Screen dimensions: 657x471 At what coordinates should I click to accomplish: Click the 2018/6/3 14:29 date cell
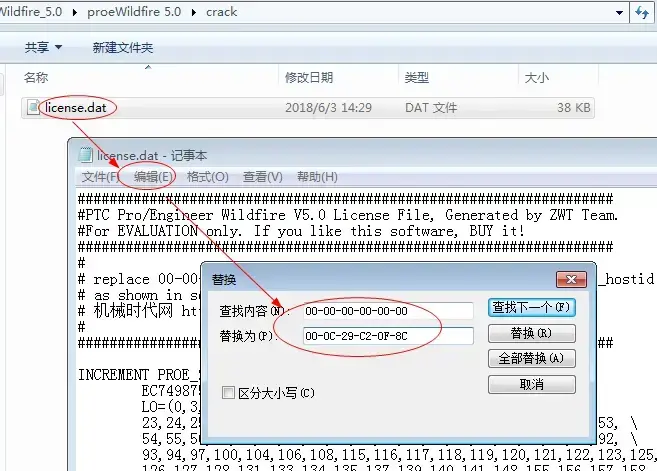click(328, 108)
